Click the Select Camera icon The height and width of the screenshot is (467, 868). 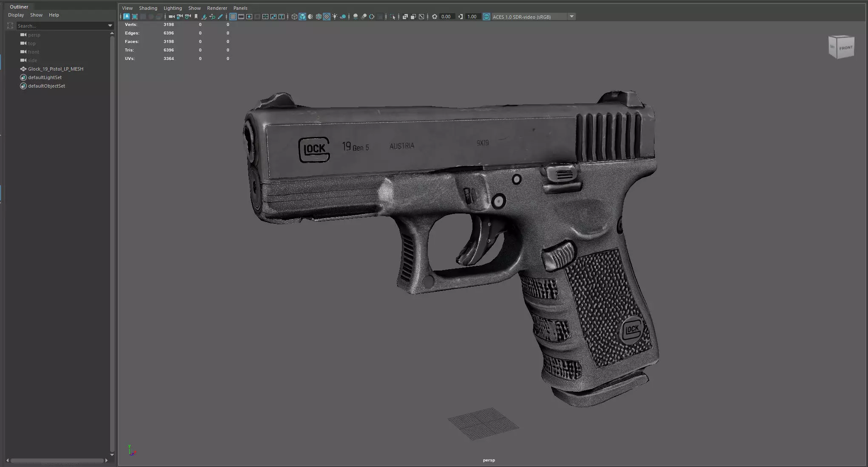click(x=171, y=17)
